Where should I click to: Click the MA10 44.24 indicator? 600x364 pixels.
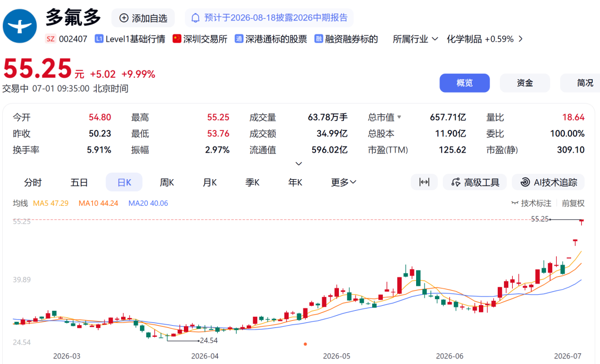tap(98, 204)
